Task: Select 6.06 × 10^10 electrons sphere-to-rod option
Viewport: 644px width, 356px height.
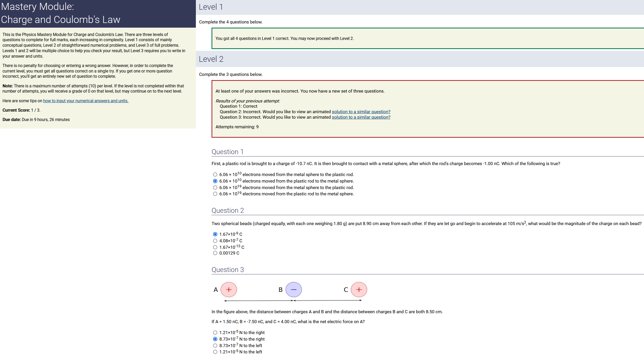Action: tap(215, 174)
